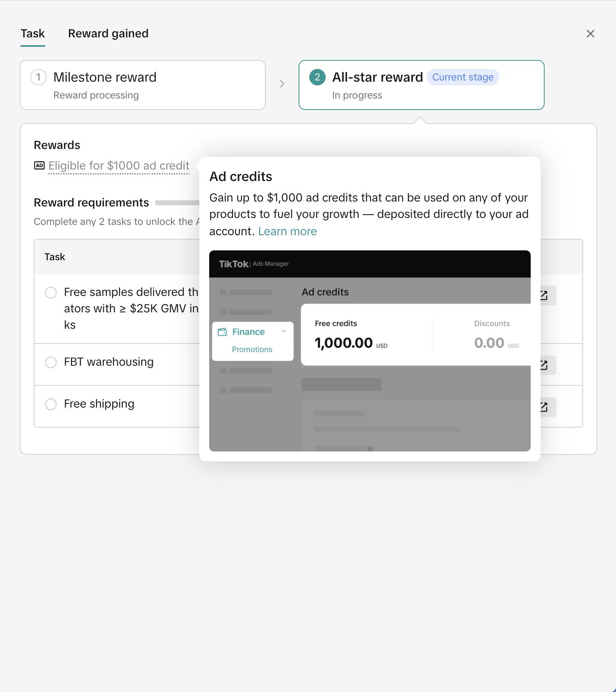
Task: Select the Task tab
Action: pos(33,34)
